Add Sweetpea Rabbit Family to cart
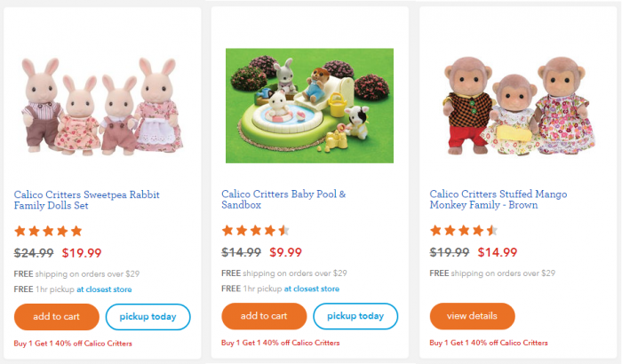Screen dimensions: 622x364 coord(56,317)
